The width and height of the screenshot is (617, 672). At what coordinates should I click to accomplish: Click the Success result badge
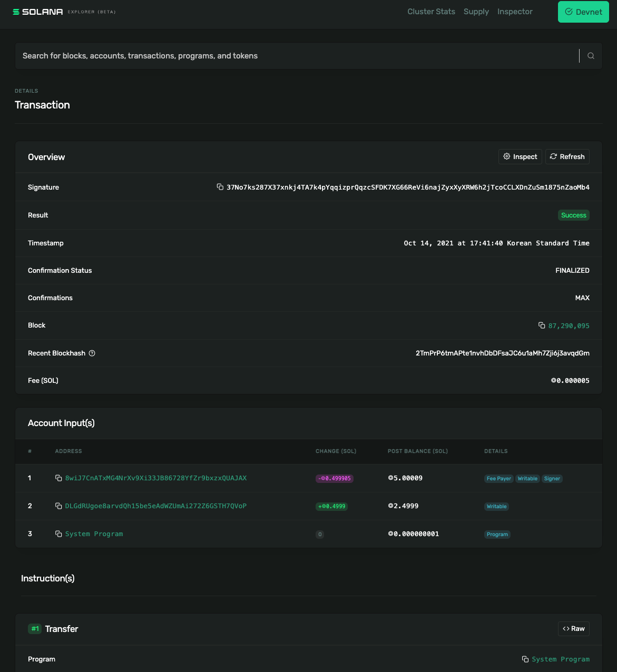[574, 215]
